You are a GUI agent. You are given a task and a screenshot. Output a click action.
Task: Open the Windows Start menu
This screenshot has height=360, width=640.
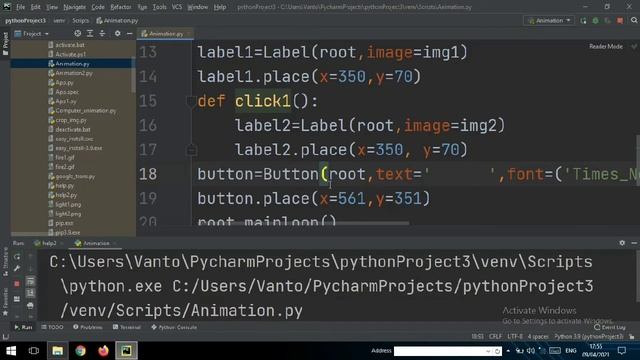pos(11,351)
